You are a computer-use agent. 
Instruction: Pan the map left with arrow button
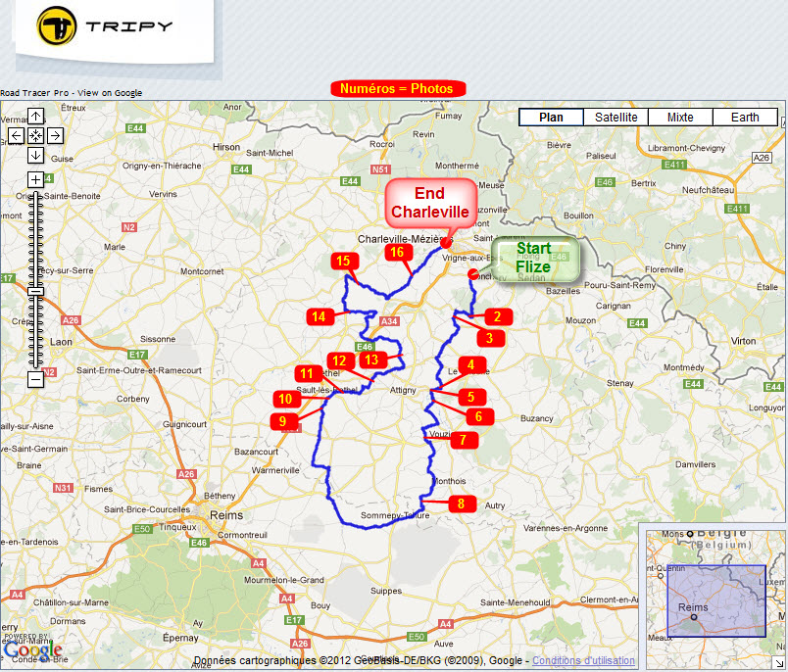(x=16, y=135)
